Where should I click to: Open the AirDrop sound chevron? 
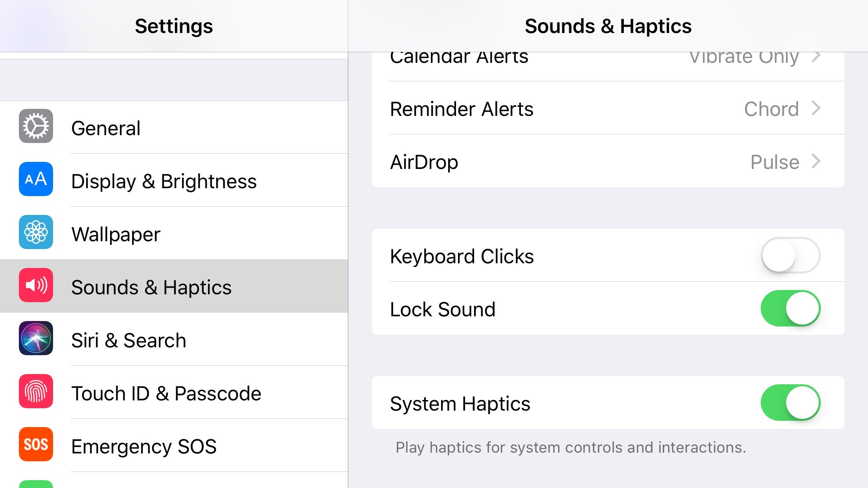(x=817, y=161)
